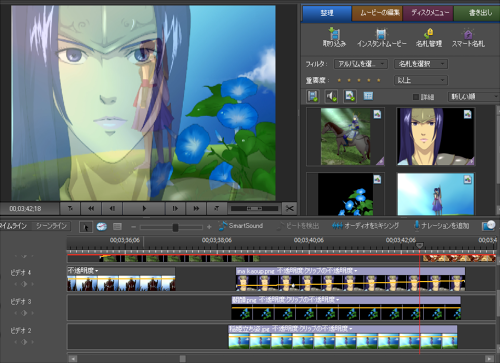Open the 以上 rating comparison dropdown
This screenshot has height=363, width=500.
[x=421, y=80]
